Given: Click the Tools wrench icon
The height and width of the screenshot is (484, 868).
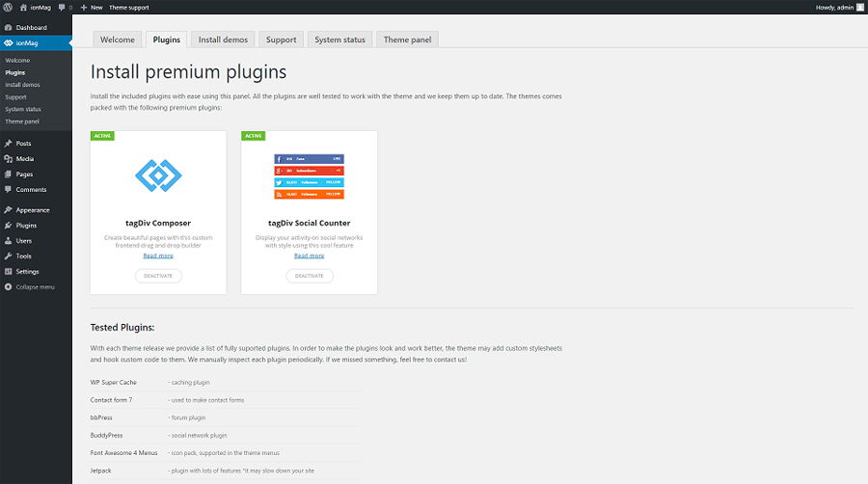Looking at the screenshot, I should 9,256.
